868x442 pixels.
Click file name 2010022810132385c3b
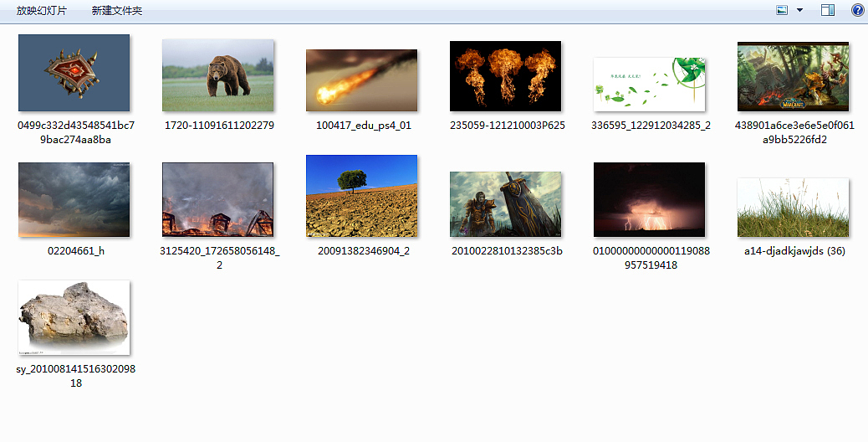(507, 251)
